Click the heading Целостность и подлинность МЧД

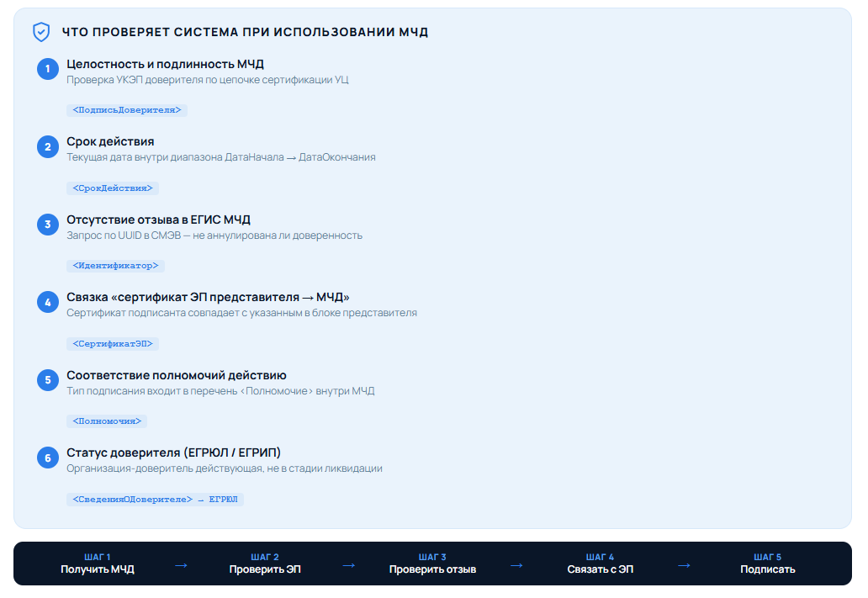coord(165,64)
